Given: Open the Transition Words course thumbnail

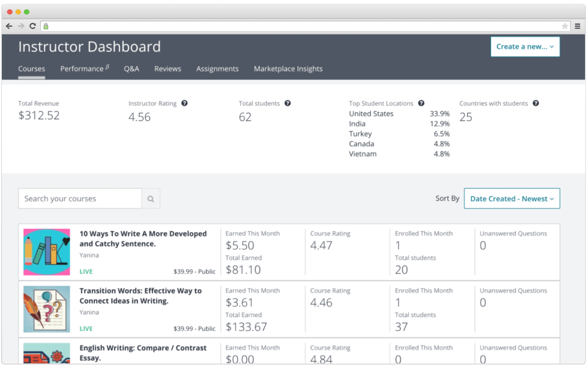Looking at the screenshot, I should tap(47, 309).
